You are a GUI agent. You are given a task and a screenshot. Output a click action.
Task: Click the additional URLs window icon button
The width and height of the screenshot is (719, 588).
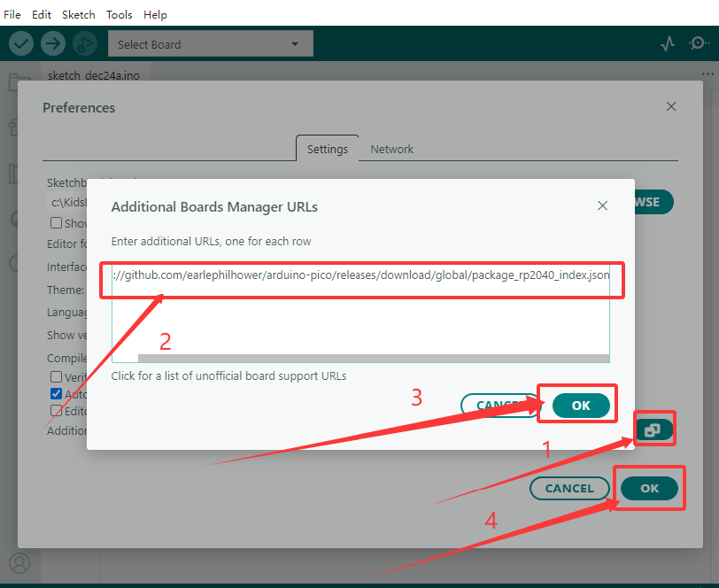coord(653,430)
